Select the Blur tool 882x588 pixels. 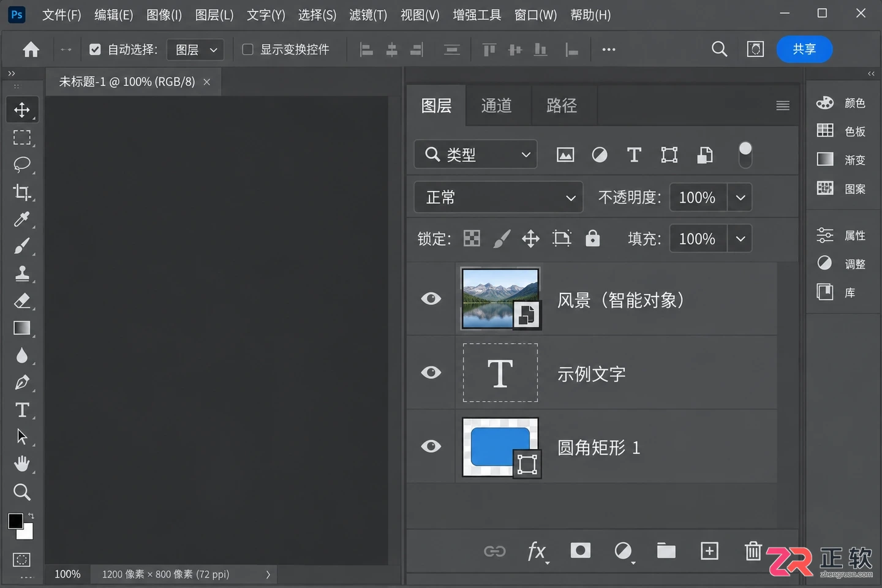[22, 355]
